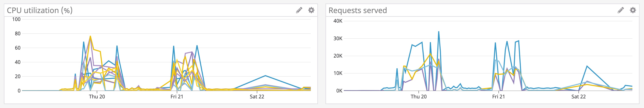The image size is (644, 108).
Task: Select the Requests served panel title
Action: [x=358, y=10]
